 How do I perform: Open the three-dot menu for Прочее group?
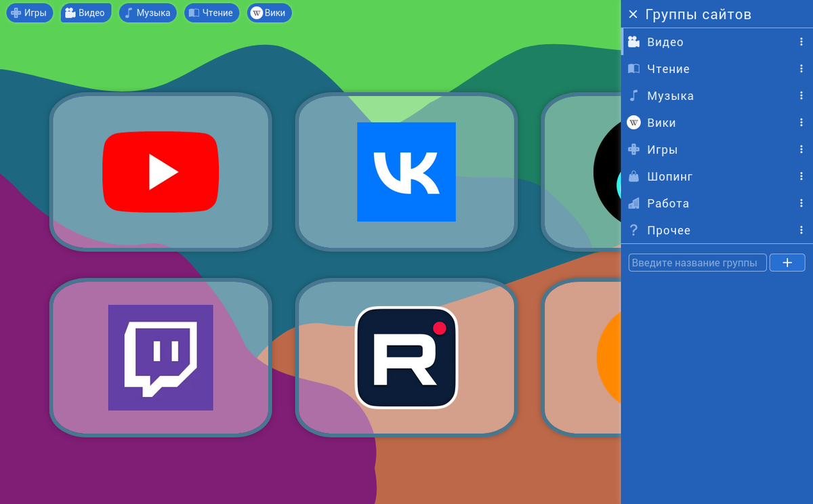801,230
